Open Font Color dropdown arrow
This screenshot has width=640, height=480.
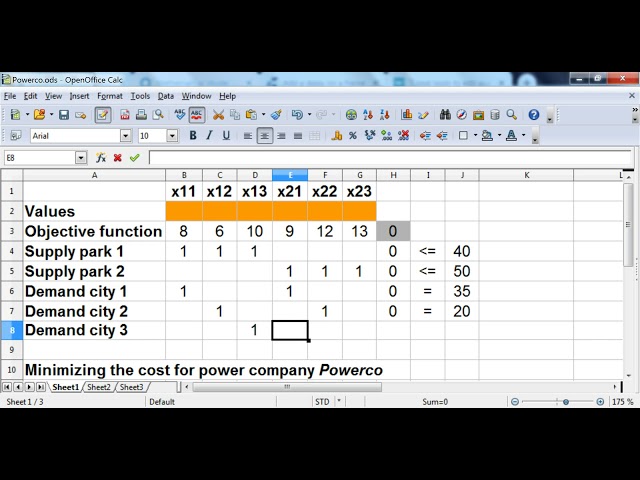(x=523, y=136)
